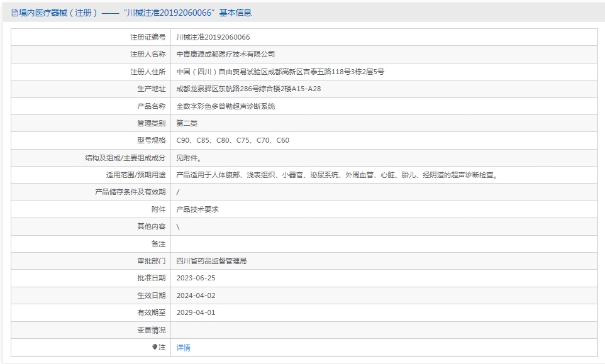Select approval department 四川省药品监督管理局
Image resolution: width=605 pixels, height=364 pixels.
pos(211,261)
